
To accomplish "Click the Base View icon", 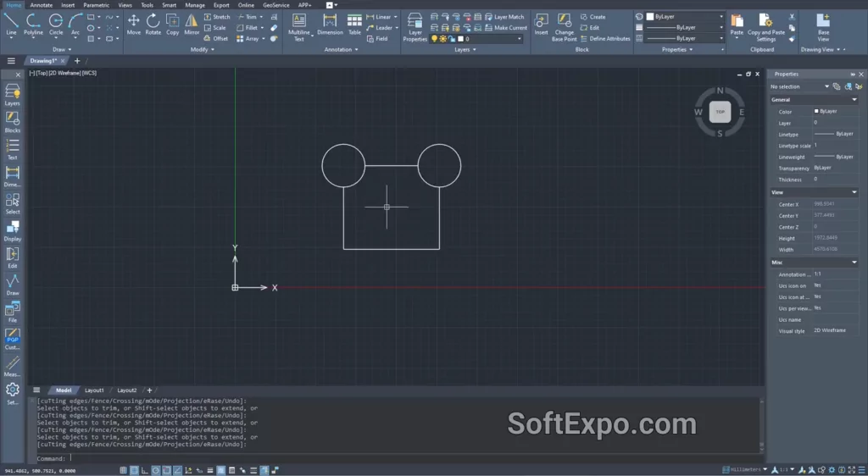I will pyautogui.click(x=823, y=27).
